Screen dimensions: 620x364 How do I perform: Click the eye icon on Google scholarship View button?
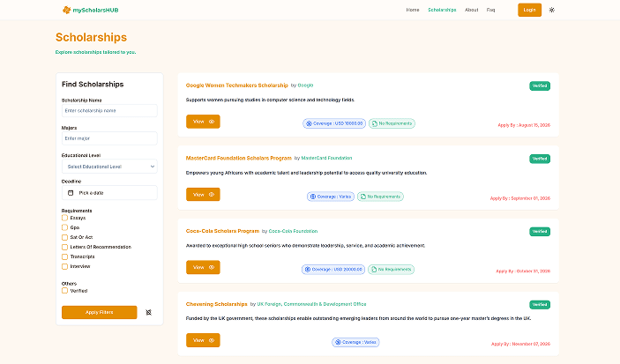tap(212, 122)
